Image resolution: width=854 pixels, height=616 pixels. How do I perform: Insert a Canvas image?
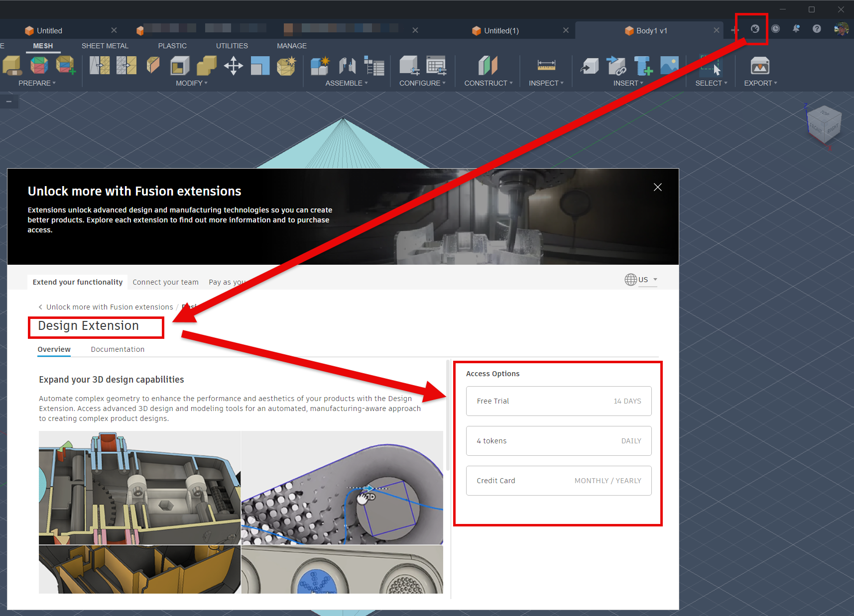point(669,65)
